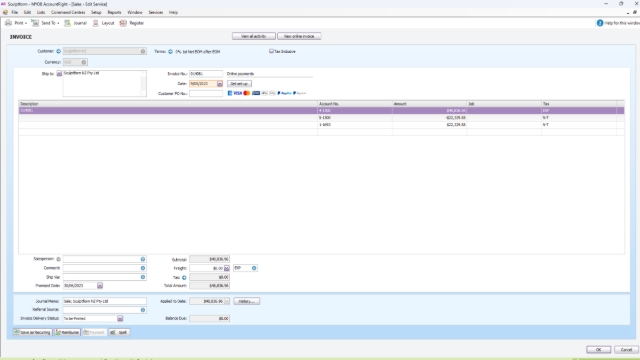This screenshot has width=640, height=360.
Task: Open the Window menu
Action: (135, 13)
